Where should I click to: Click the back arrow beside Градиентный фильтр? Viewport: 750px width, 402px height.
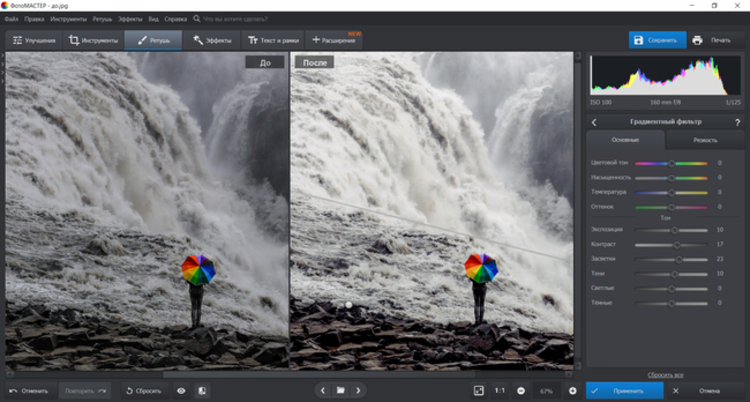(595, 122)
